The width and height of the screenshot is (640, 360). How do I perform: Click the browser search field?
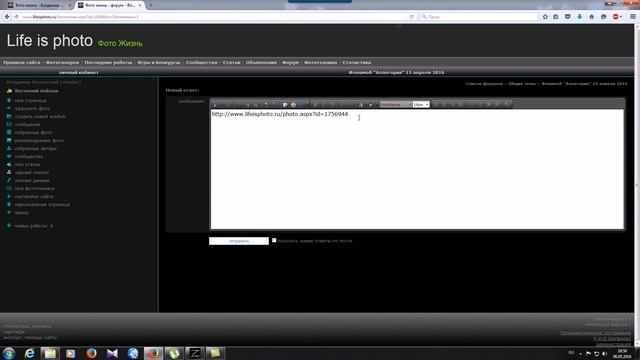(x=480, y=17)
